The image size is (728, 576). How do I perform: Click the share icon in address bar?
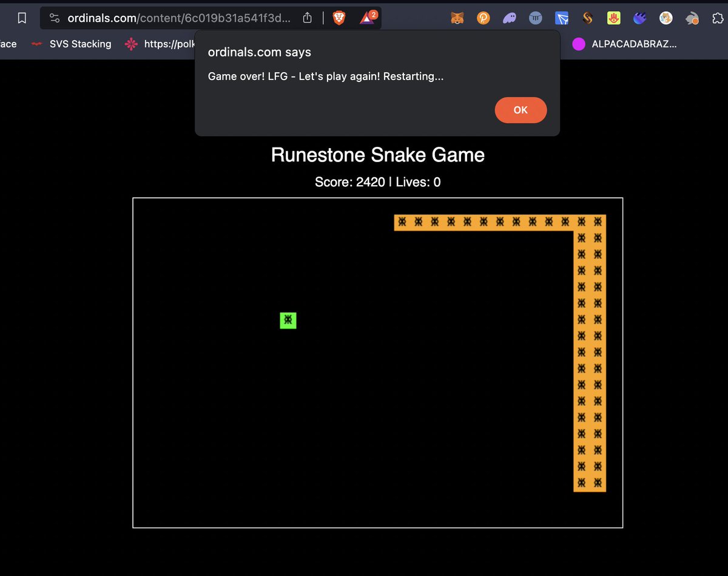click(308, 18)
